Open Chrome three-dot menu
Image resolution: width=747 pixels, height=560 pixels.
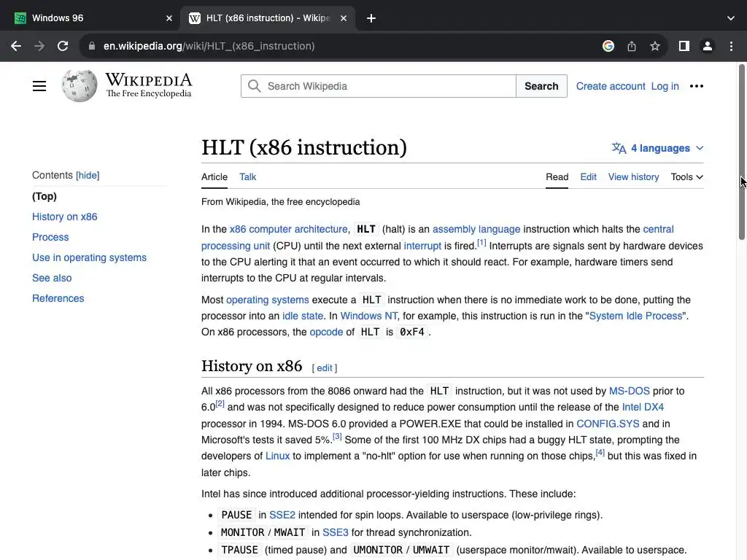click(731, 46)
